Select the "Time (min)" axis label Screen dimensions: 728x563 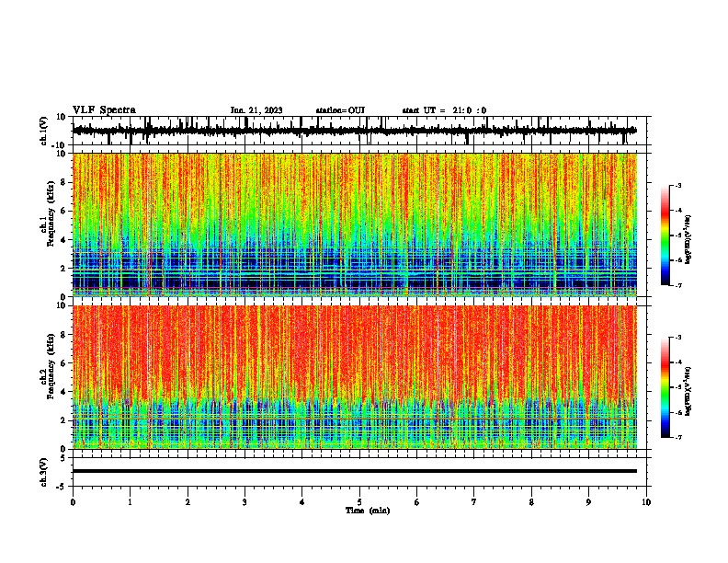pos(368,511)
